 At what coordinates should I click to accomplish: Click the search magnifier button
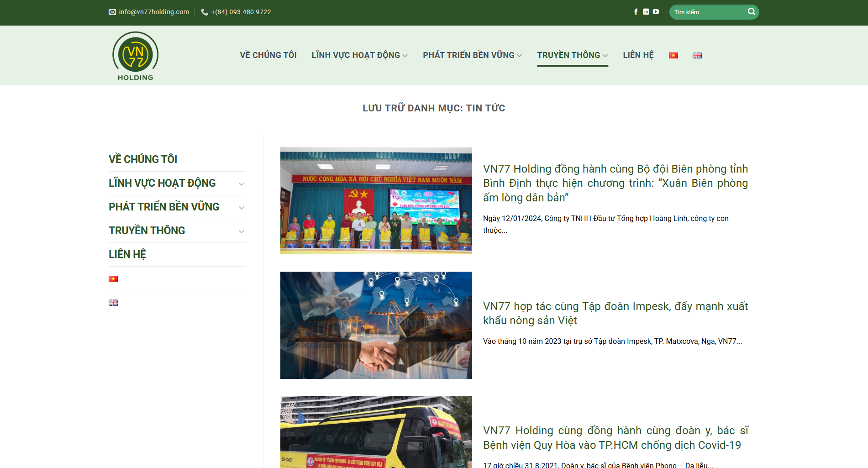[751, 12]
